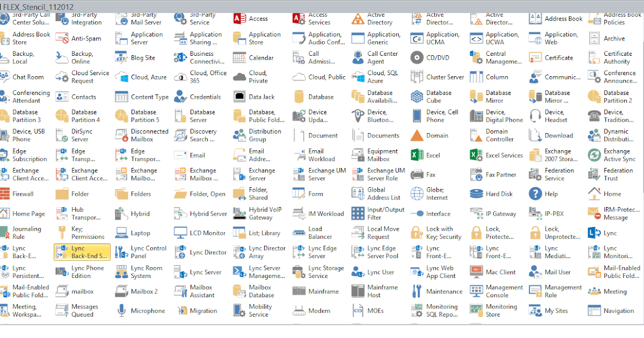This screenshot has width=644, height=338.
Task: Select the Access database shape
Action: 251,18
